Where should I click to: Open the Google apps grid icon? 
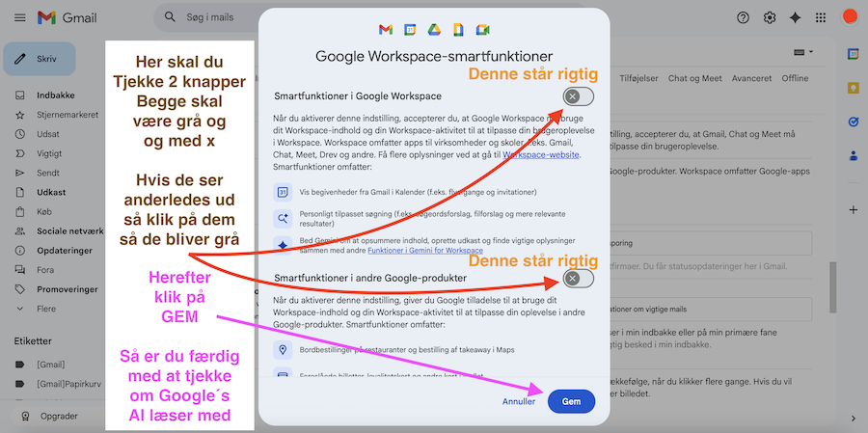[821, 17]
